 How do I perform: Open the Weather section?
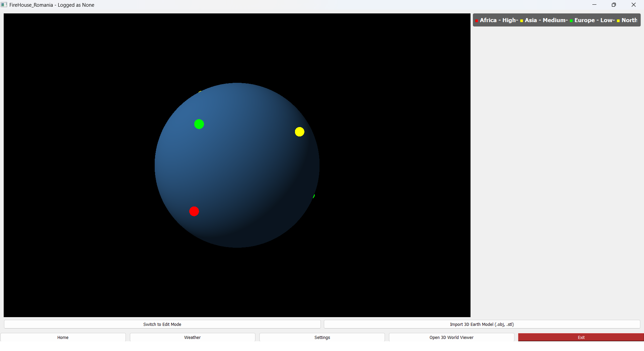(x=192, y=337)
